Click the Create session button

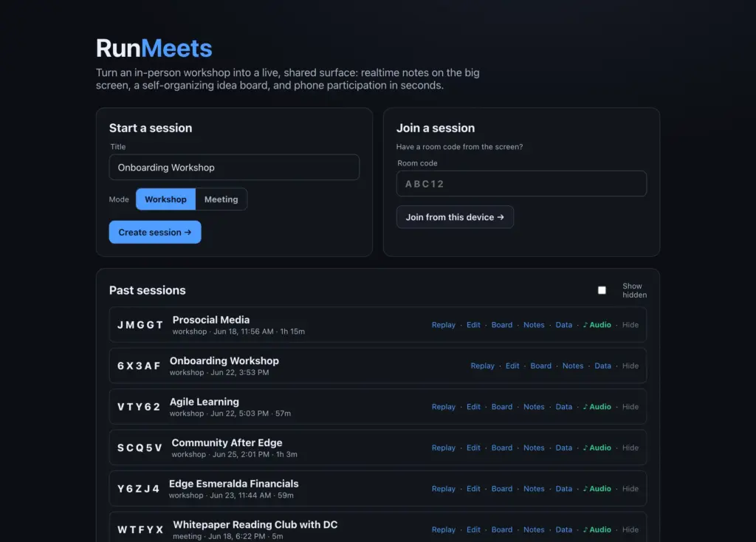[x=155, y=233]
